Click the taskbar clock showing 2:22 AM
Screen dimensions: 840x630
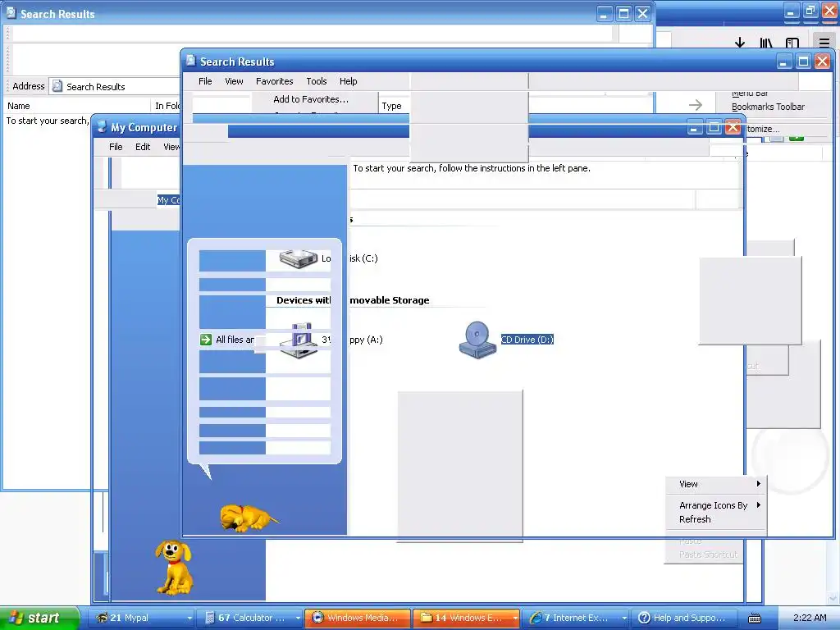pos(810,619)
